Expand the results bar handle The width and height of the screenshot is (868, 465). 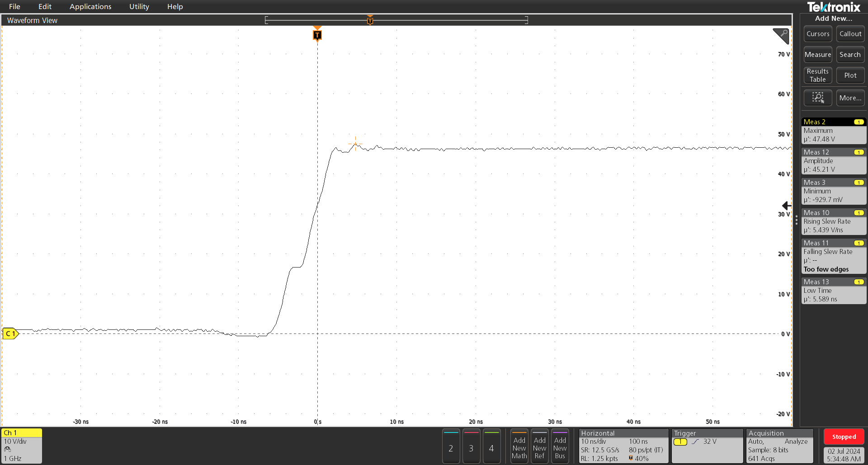pos(797,220)
